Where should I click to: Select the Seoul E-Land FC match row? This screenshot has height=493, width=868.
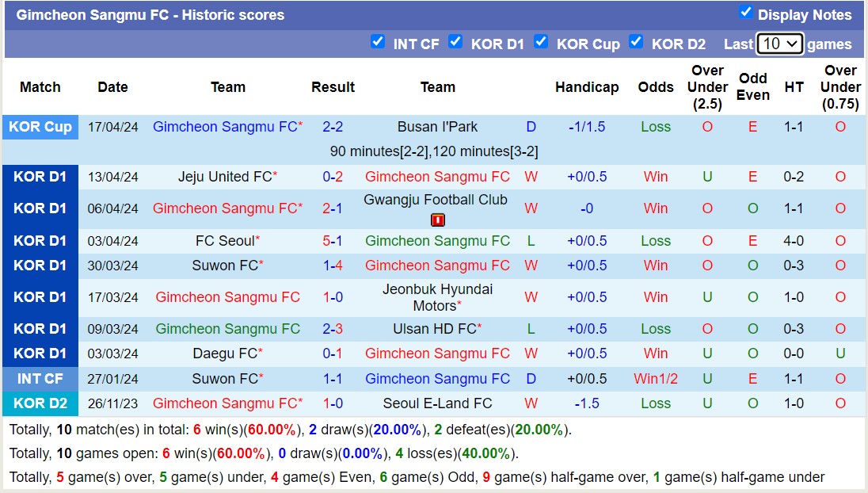pos(439,403)
